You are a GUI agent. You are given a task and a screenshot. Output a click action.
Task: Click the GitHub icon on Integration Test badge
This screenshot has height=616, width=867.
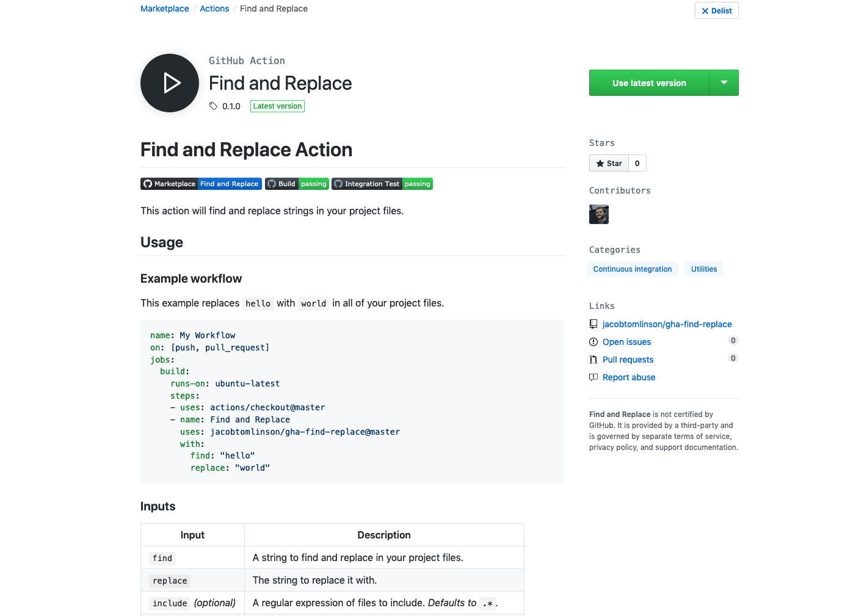tap(338, 184)
